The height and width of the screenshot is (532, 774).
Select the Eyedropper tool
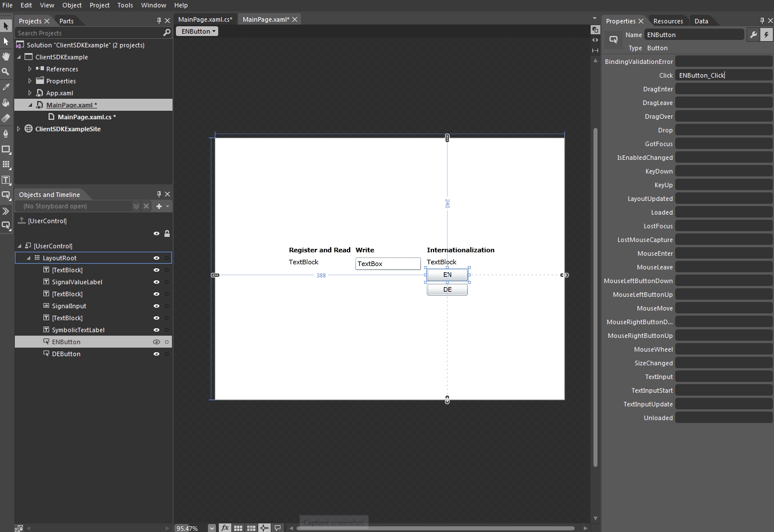tap(6, 87)
